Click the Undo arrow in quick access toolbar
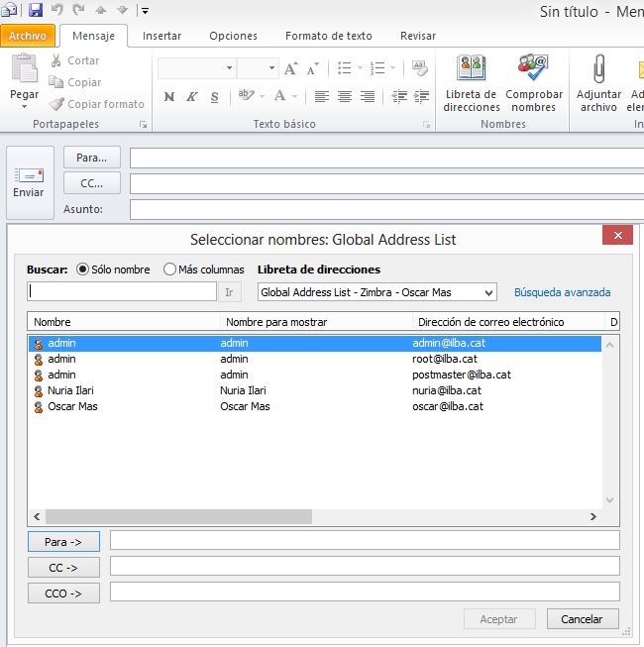This screenshot has width=644, height=647. (x=57, y=10)
